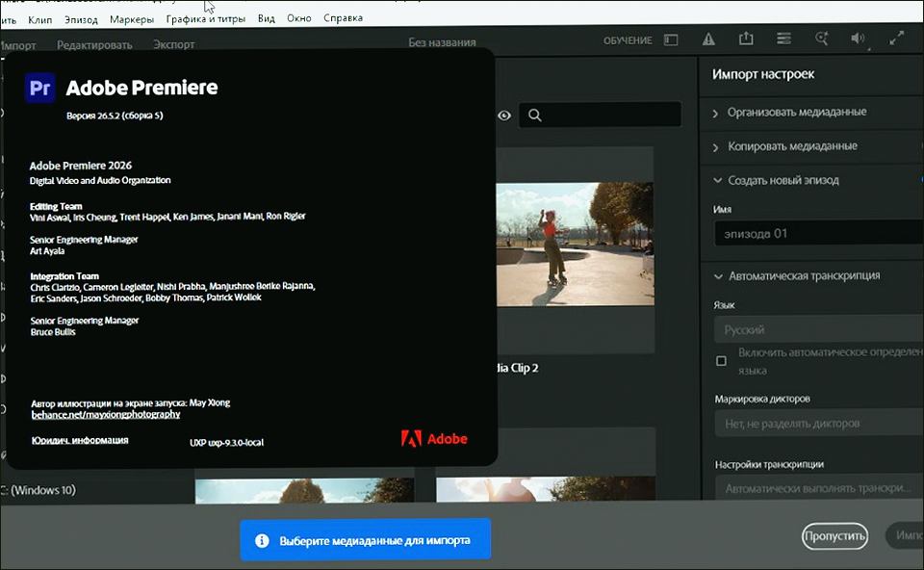The width and height of the screenshot is (924, 570).
Task: Click the full screen arrows icon
Action: click(897, 39)
